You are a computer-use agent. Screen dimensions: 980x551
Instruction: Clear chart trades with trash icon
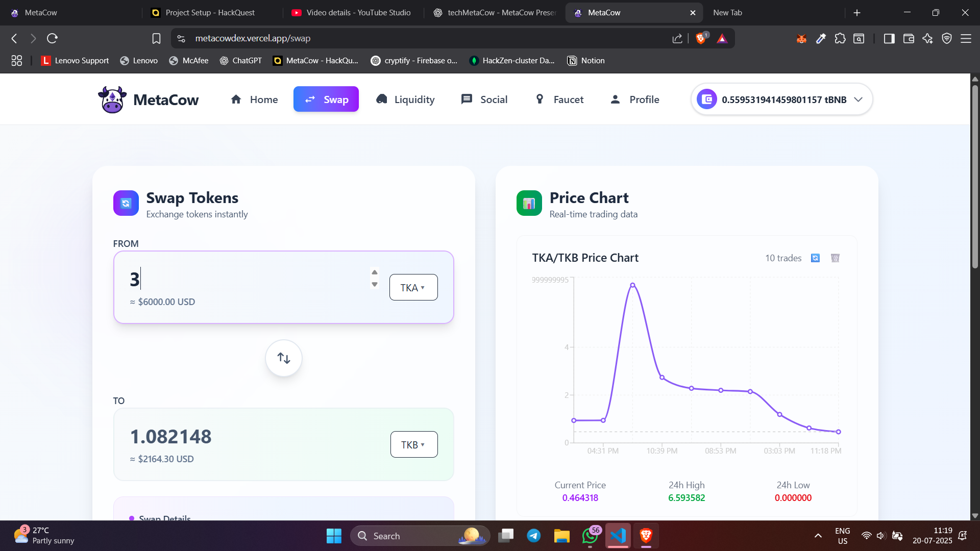835,258
